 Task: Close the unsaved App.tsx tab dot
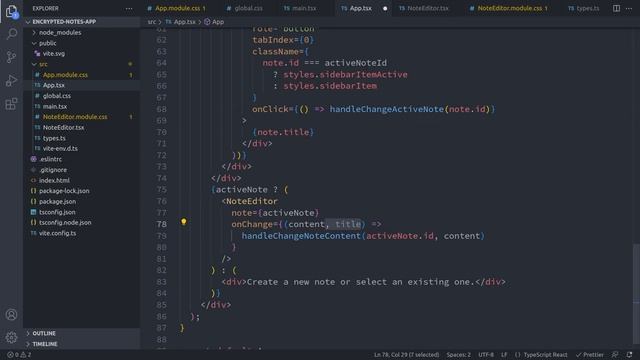click(x=385, y=8)
